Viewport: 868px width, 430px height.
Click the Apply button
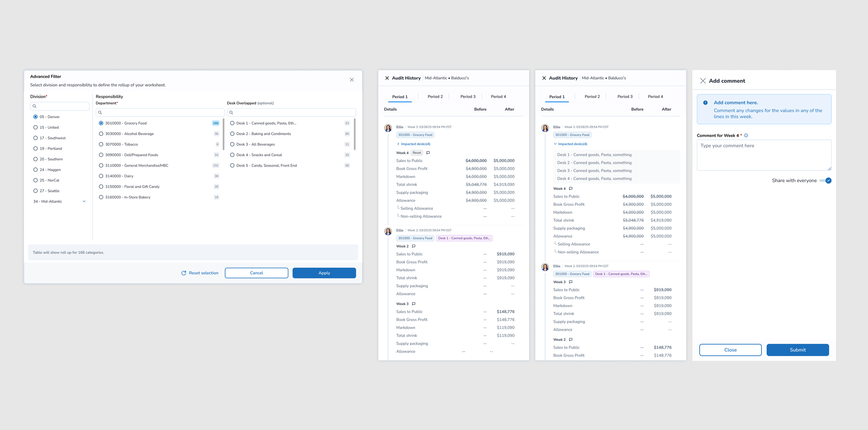(324, 273)
